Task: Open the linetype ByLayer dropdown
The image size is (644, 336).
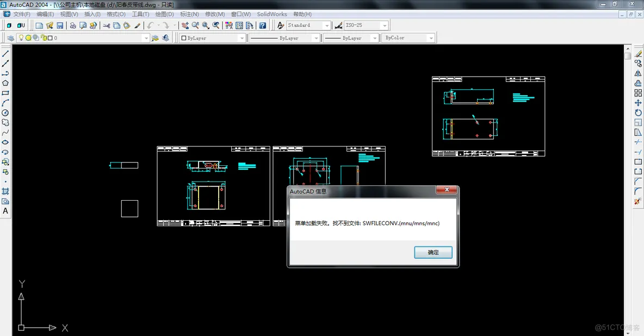Action: [x=316, y=38]
